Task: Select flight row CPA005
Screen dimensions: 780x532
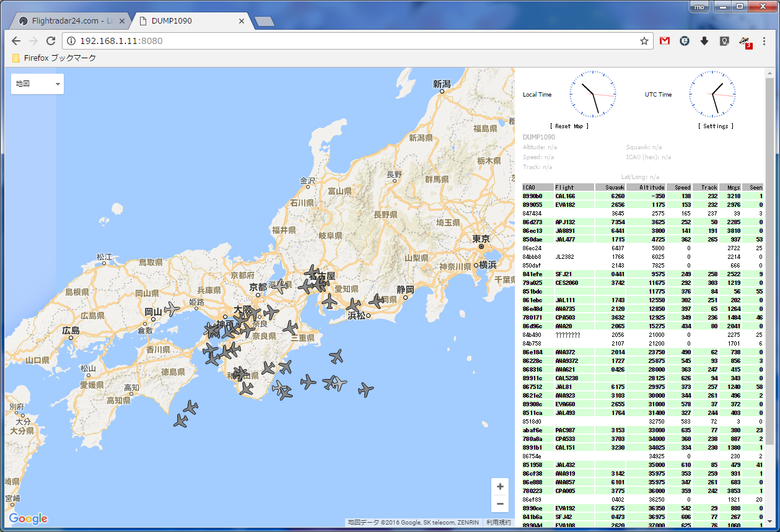Action: [642, 491]
